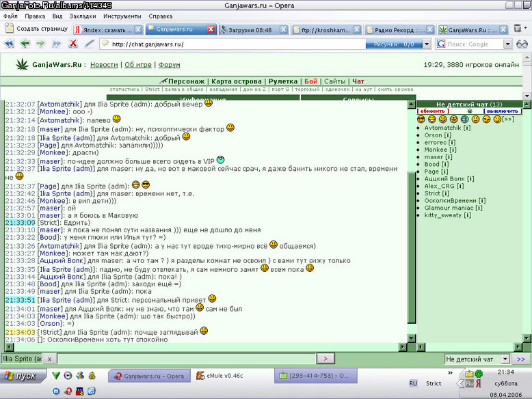
Task: Close the Ganjawars.ru tab
Action: 211,29
